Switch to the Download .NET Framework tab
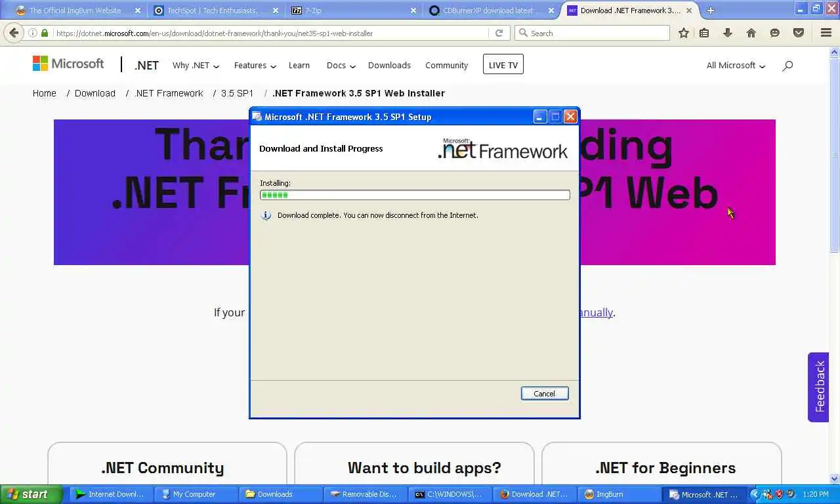The image size is (840, 504). (x=630, y=10)
